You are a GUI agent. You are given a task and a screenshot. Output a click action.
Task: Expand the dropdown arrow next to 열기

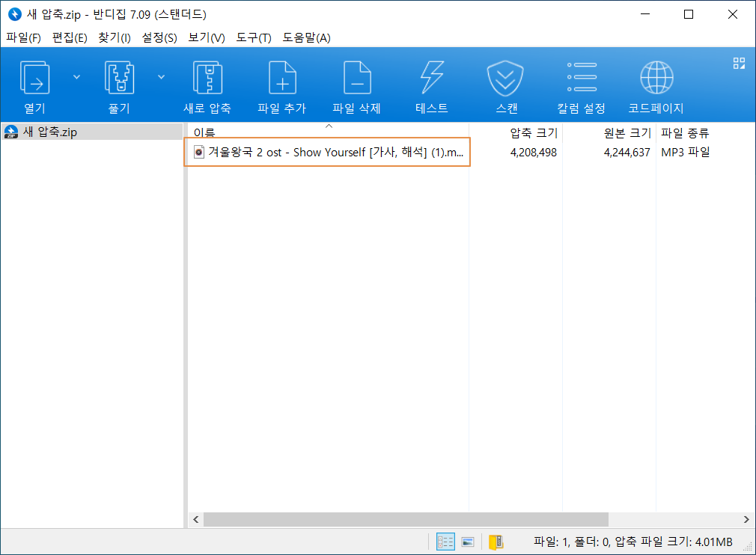click(x=76, y=77)
